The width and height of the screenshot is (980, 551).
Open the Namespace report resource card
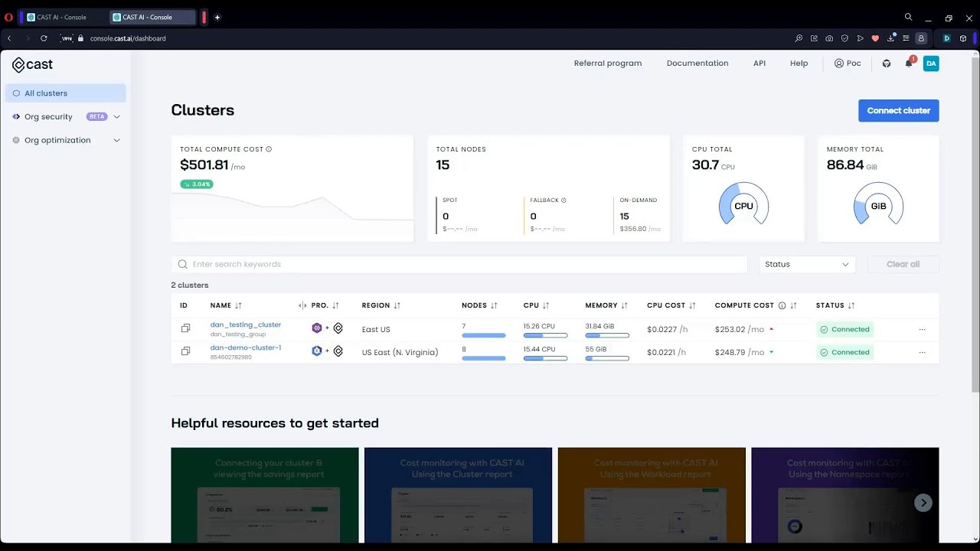(x=845, y=495)
